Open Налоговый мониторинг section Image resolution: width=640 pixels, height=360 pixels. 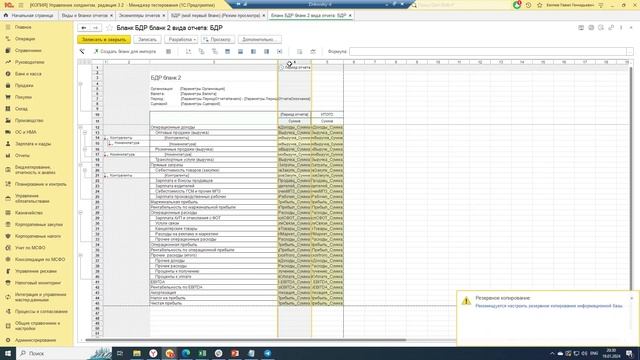click(38, 283)
